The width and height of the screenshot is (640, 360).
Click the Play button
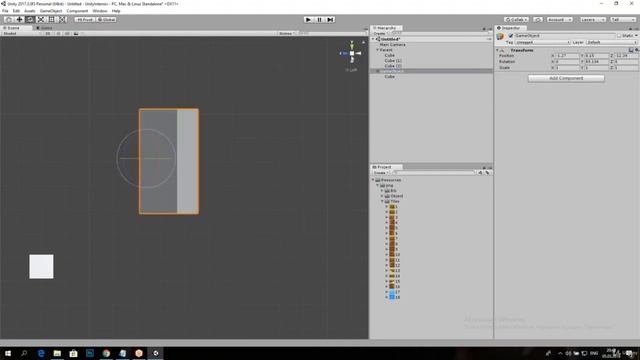coord(309,20)
